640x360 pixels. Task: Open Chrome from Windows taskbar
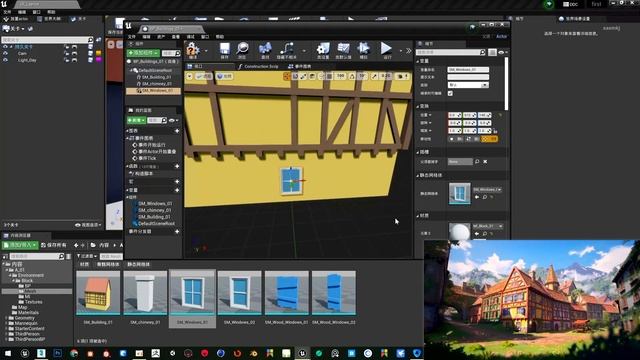pos(74,353)
